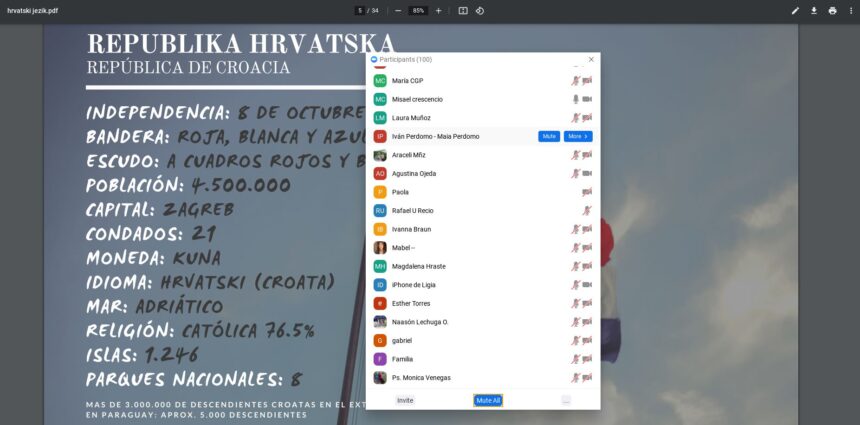Click the page number input field
This screenshot has width=860, height=425.
tap(360, 11)
